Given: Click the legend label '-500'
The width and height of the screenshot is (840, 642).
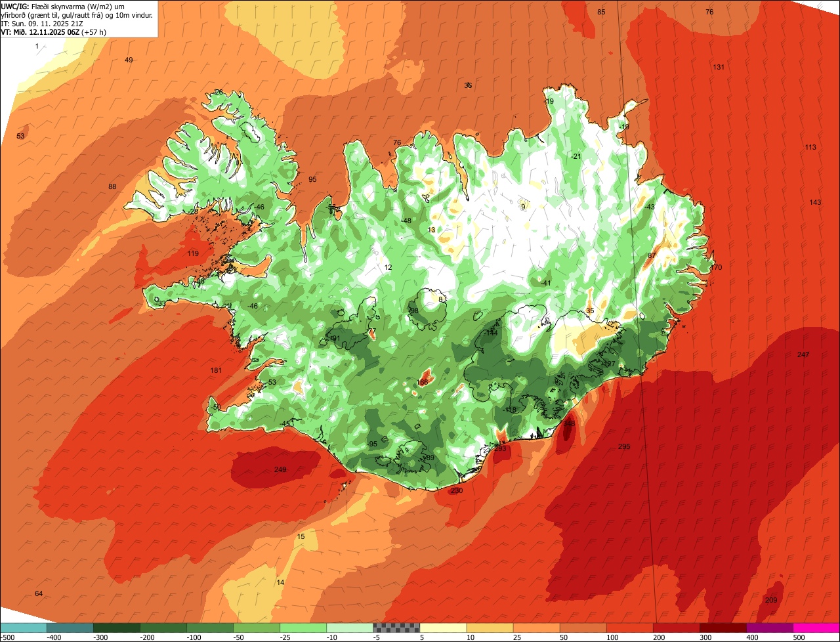Looking at the screenshot, I should click(x=7, y=637).
